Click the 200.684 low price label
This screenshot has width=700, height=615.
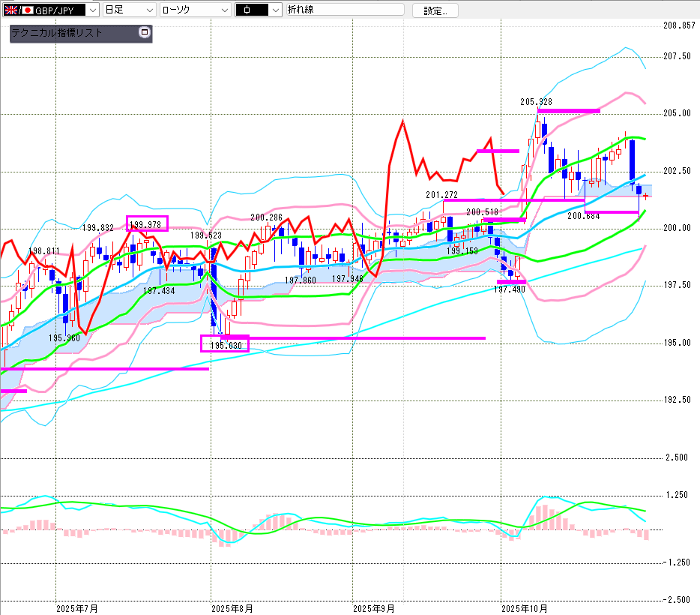click(584, 216)
